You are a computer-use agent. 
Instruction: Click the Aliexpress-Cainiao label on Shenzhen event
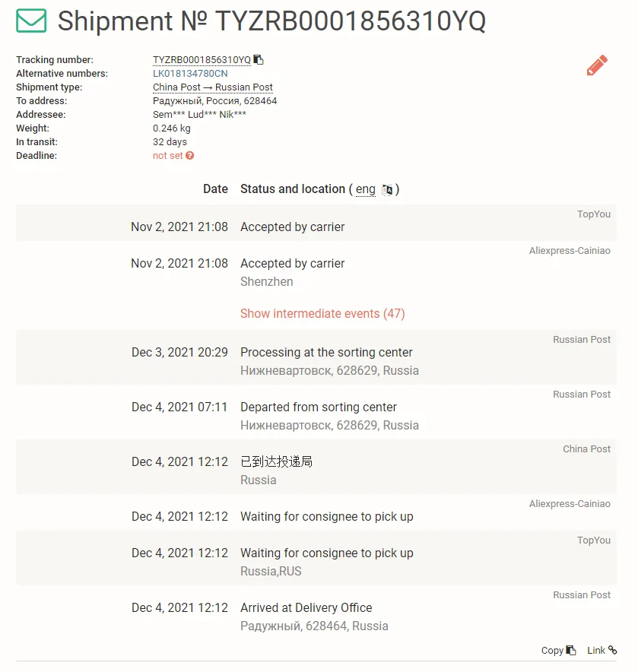coord(570,251)
